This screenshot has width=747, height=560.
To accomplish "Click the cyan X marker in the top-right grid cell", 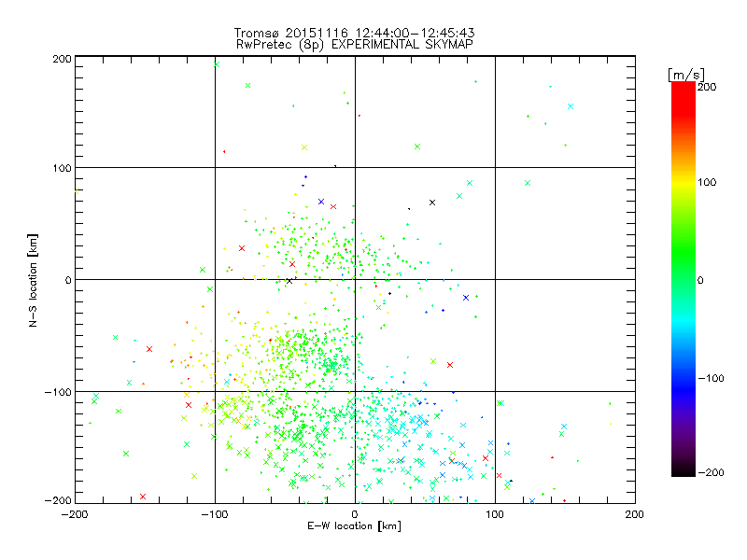I will coord(571,106).
